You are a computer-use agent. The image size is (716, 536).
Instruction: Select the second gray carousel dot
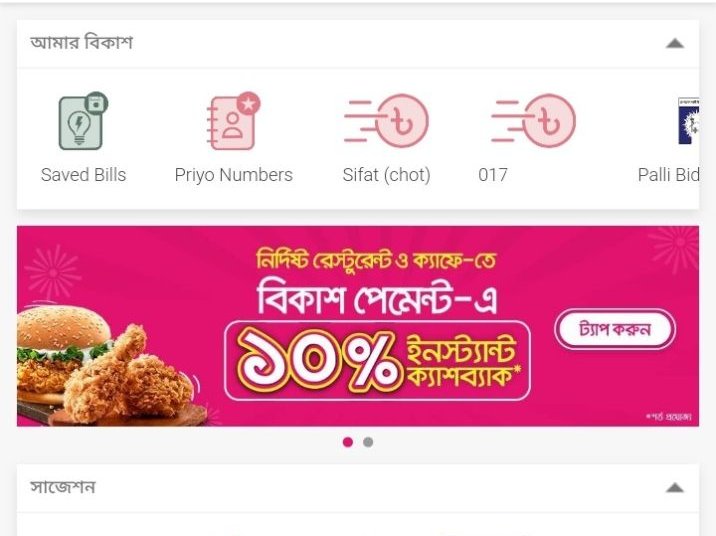click(x=368, y=442)
